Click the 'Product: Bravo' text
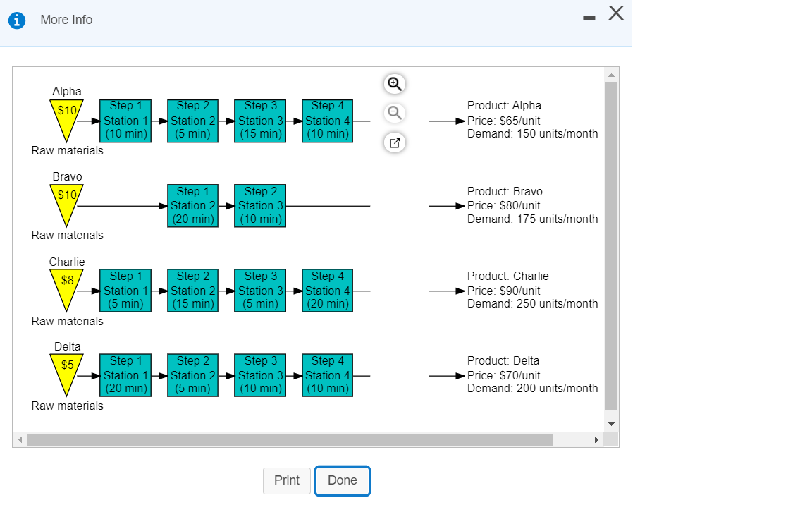This screenshot has width=812, height=505. click(505, 191)
